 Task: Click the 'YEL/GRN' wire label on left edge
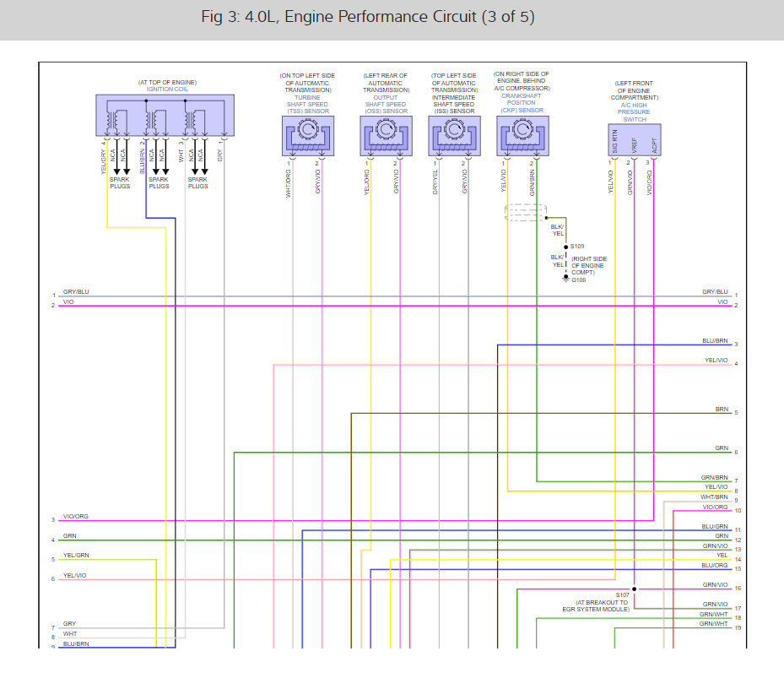[76, 555]
